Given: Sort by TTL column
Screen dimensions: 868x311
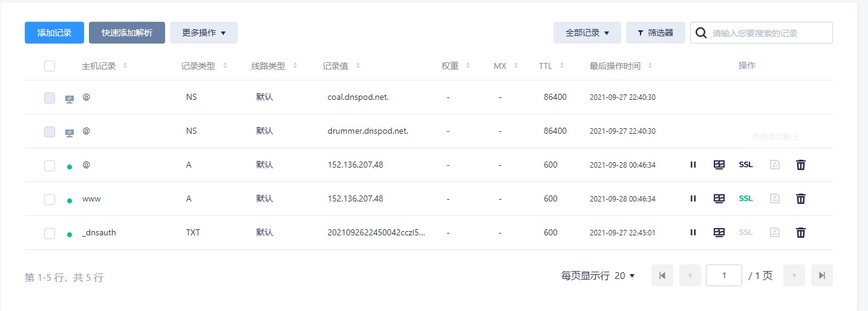Looking at the screenshot, I should 562,66.
